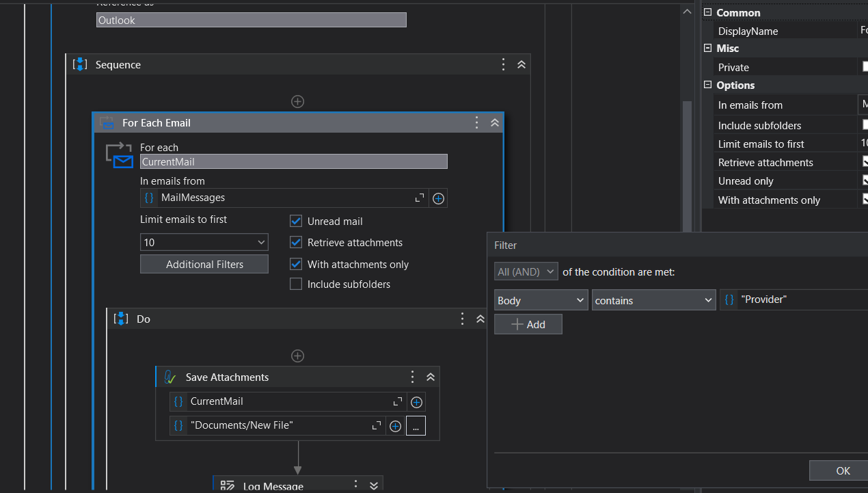Collapse the Options section in the properties panel
The width and height of the screenshot is (868, 493).
pyautogui.click(x=707, y=85)
